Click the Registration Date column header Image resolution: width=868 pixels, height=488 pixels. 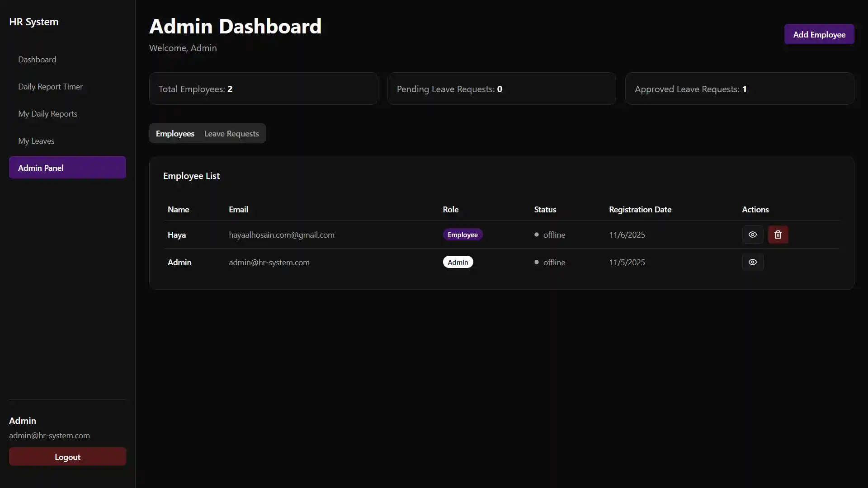[x=640, y=209]
